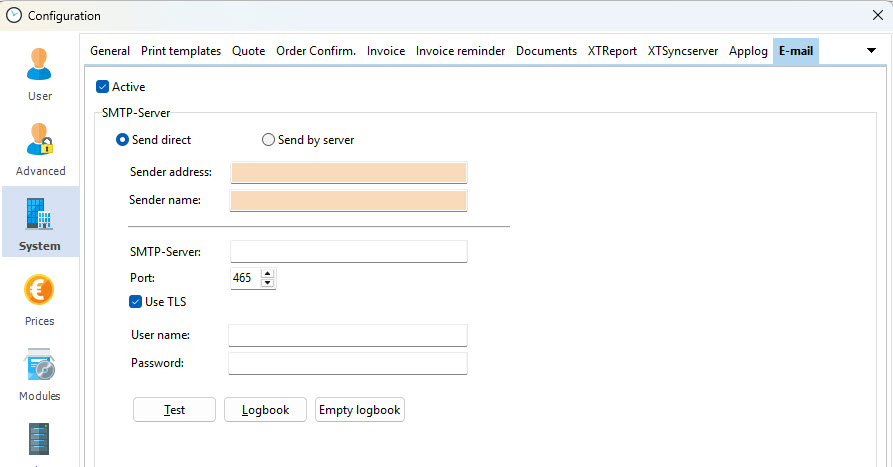This screenshot has width=893, height=467.
Task: Choose the Send direct radio button
Action: [123, 140]
